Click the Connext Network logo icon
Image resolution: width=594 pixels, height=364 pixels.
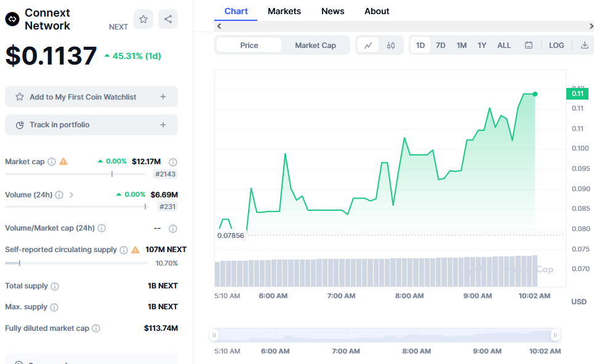pos(12,19)
